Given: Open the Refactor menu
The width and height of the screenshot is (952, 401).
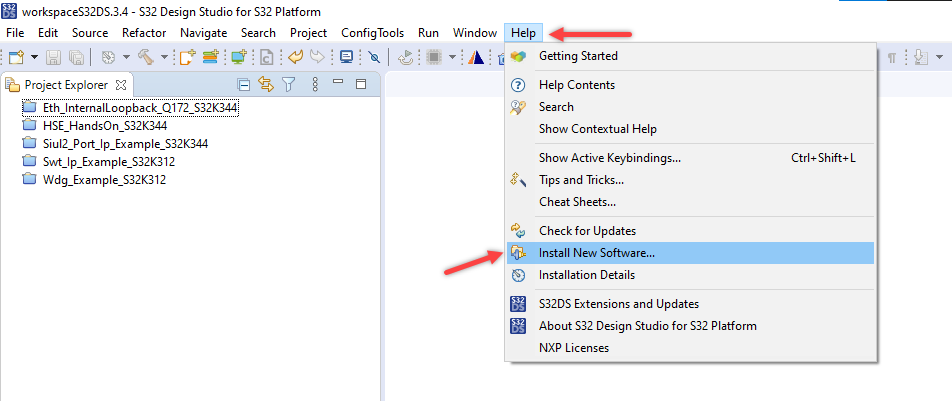Looking at the screenshot, I should [144, 33].
